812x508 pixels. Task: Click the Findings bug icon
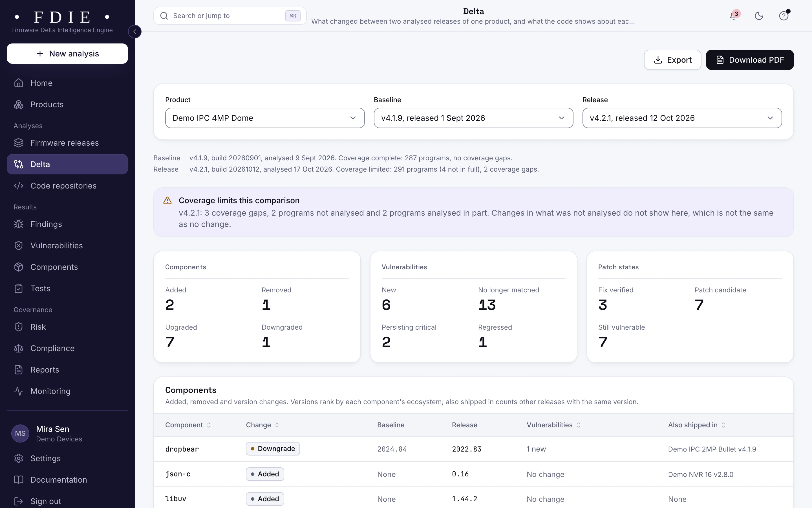click(x=19, y=224)
